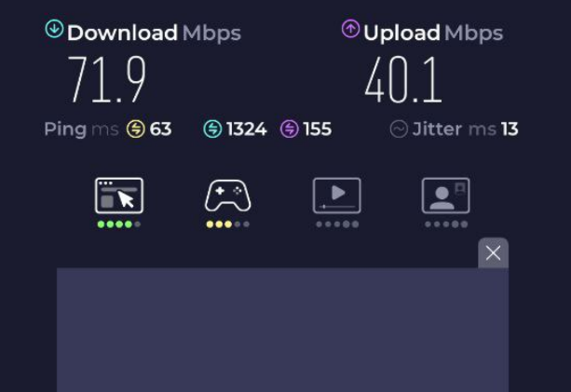Click the 71.9 download speed value

click(107, 79)
